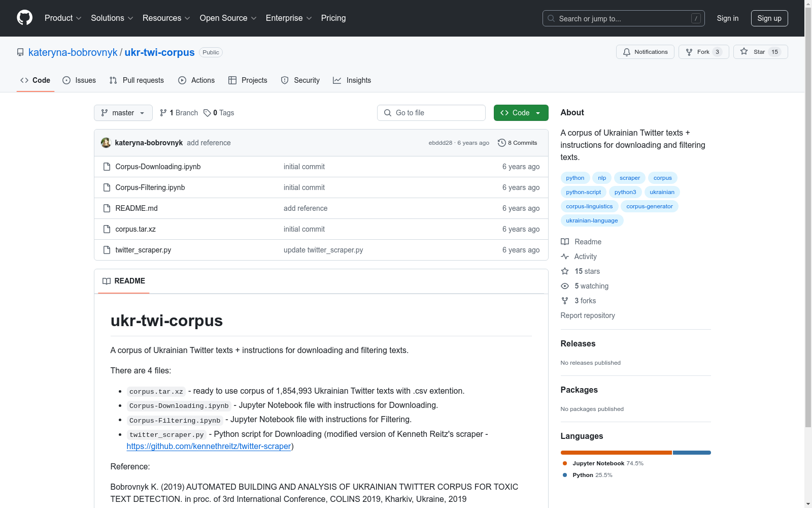The height and width of the screenshot is (508, 812).
Task: Click the book icon beside Readme
Action: (x=565, y=242)
